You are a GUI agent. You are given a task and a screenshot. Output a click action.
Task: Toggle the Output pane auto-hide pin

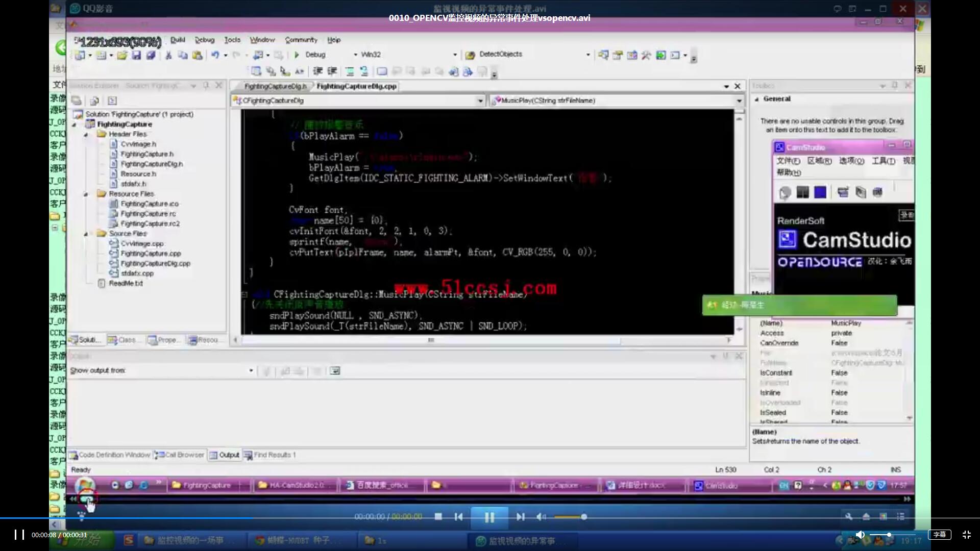725,356
